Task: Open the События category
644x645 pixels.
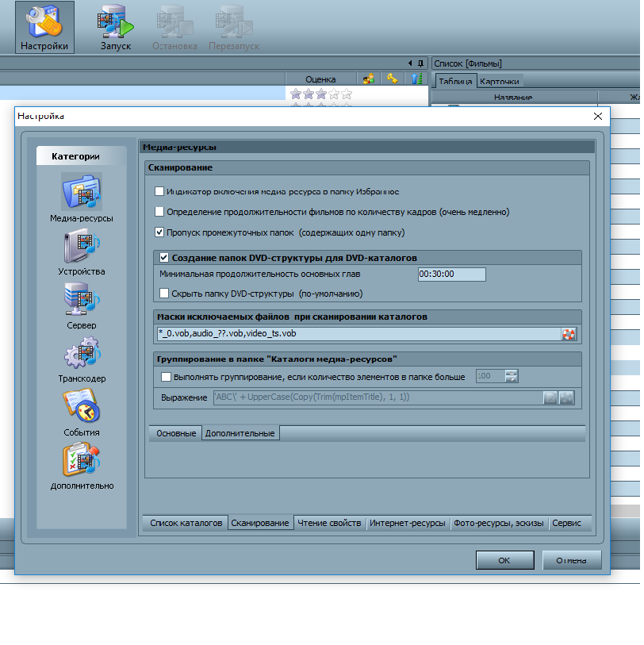Action: tap(82, 408)
